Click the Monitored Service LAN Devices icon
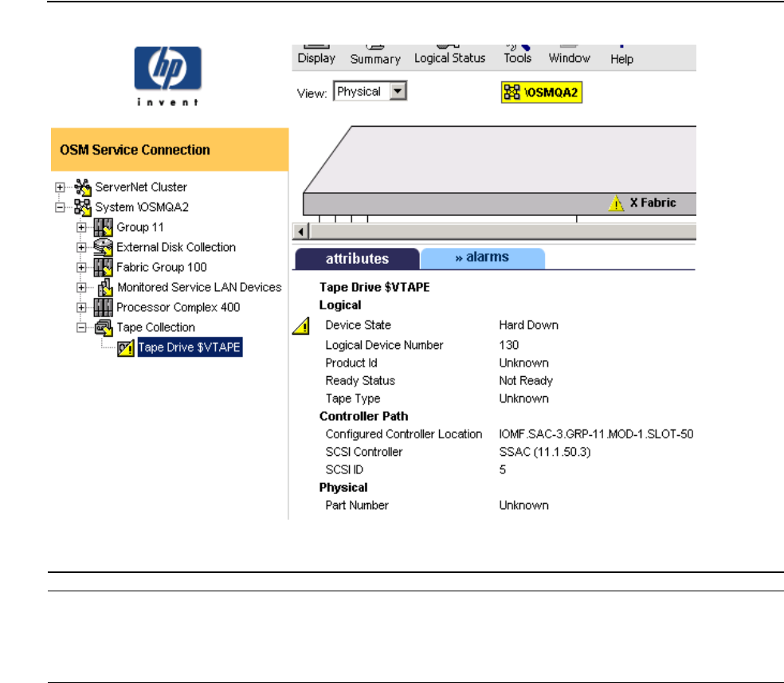 (105, 288)
